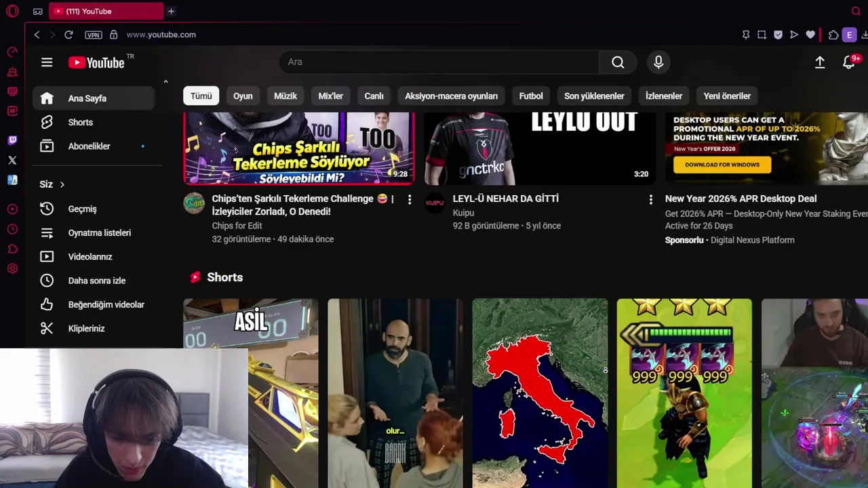This screenshot has height=488, width=868.
Task: Open the red Italy map Shorts thumbnail
Action: point(540,393)
